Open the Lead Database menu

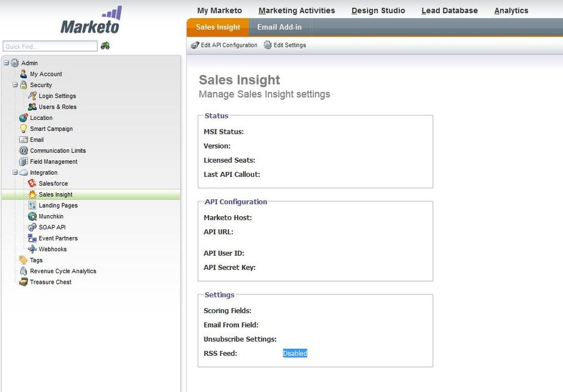point(450,10)
